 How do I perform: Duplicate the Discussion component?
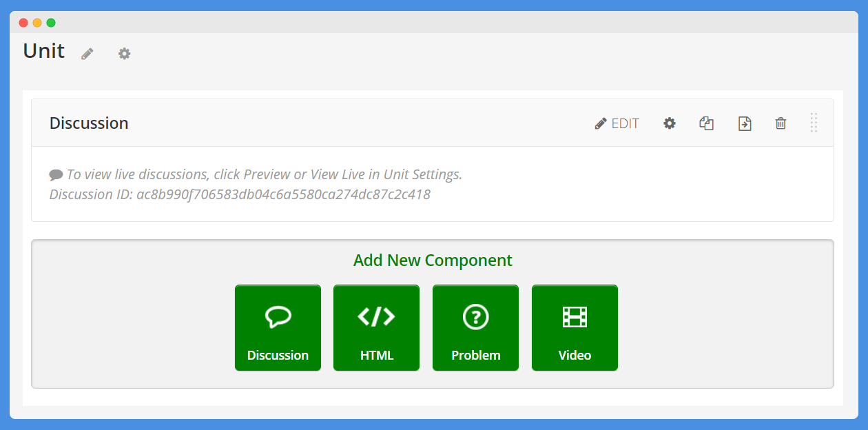[x=706, y=123]
